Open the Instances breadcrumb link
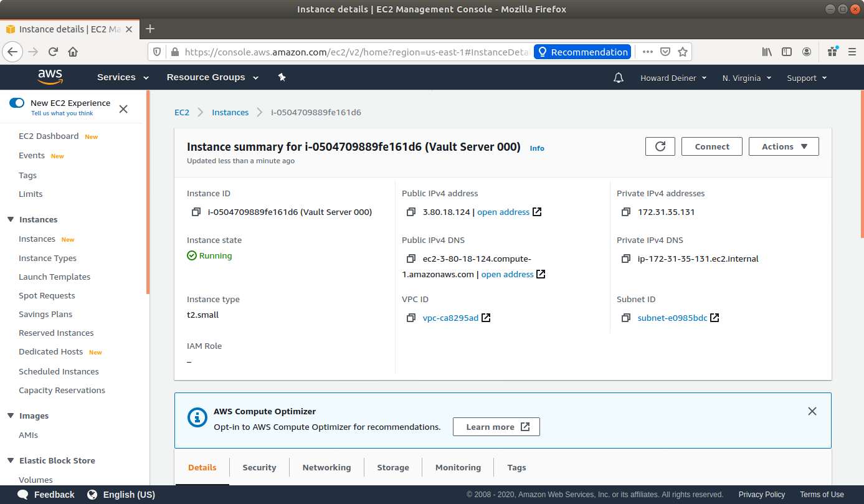 [x=230, y=112]
